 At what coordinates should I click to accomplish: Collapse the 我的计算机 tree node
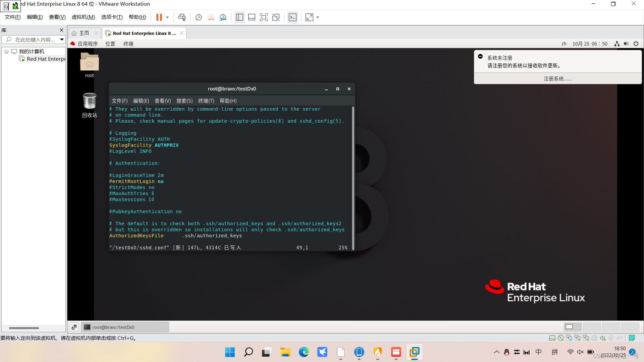click(x=6, y=52)
